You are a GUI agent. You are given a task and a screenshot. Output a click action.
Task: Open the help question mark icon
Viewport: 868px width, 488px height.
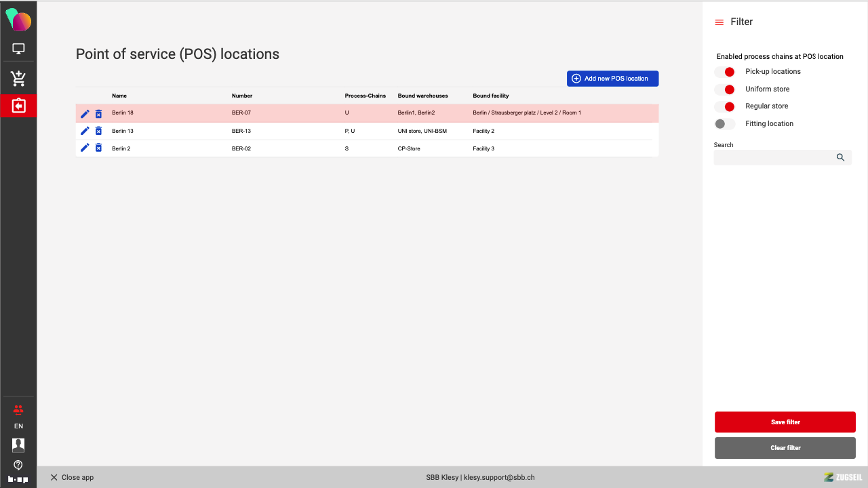coord(18,465)
